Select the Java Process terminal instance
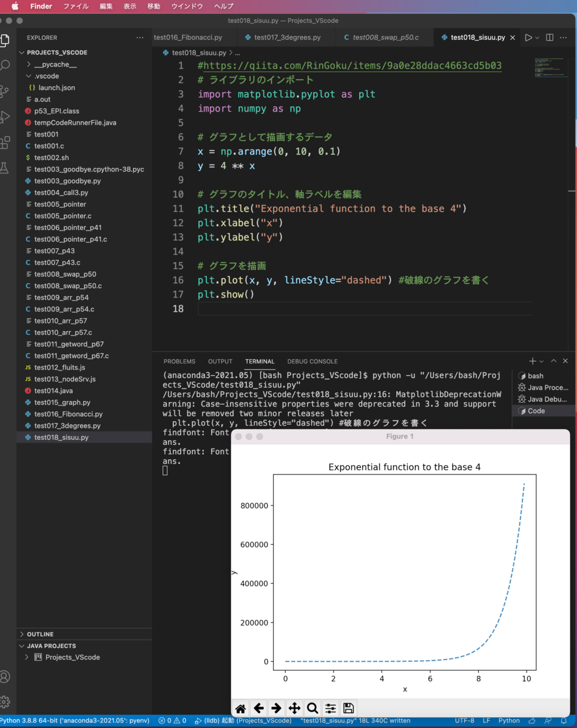 pyautogui.click(x=544, y=388)
